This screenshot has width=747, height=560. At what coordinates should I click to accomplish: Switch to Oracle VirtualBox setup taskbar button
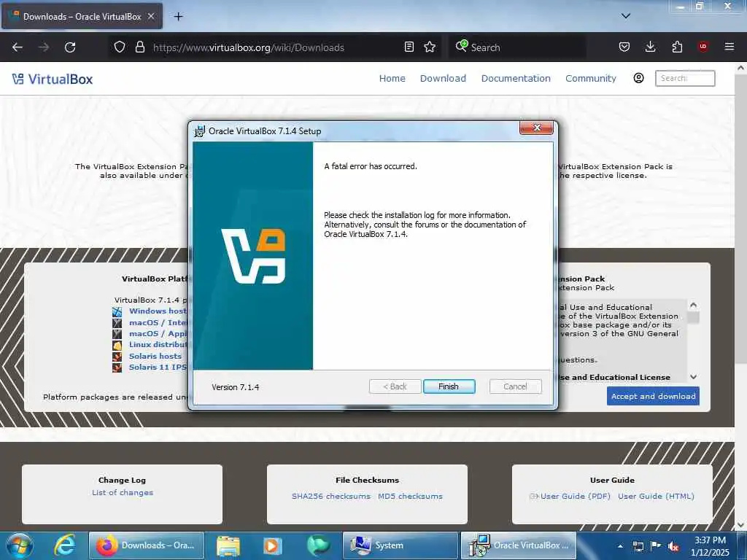519,545
